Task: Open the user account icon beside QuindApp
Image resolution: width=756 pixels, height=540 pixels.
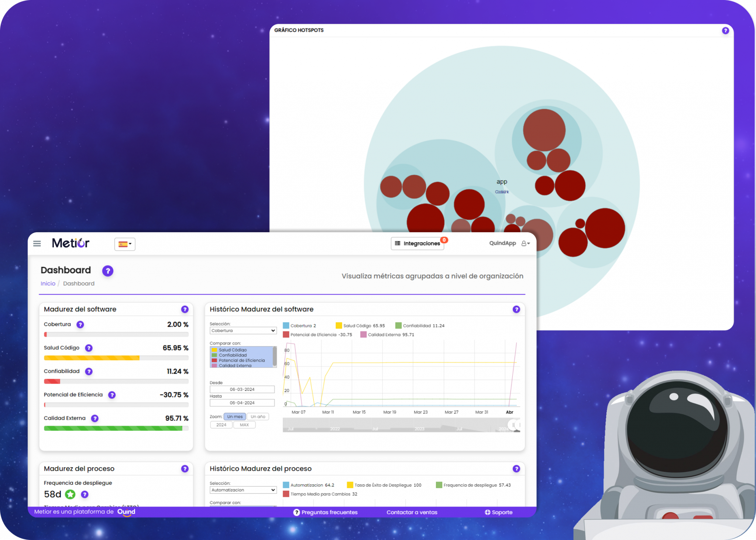Action: (525, 243)
